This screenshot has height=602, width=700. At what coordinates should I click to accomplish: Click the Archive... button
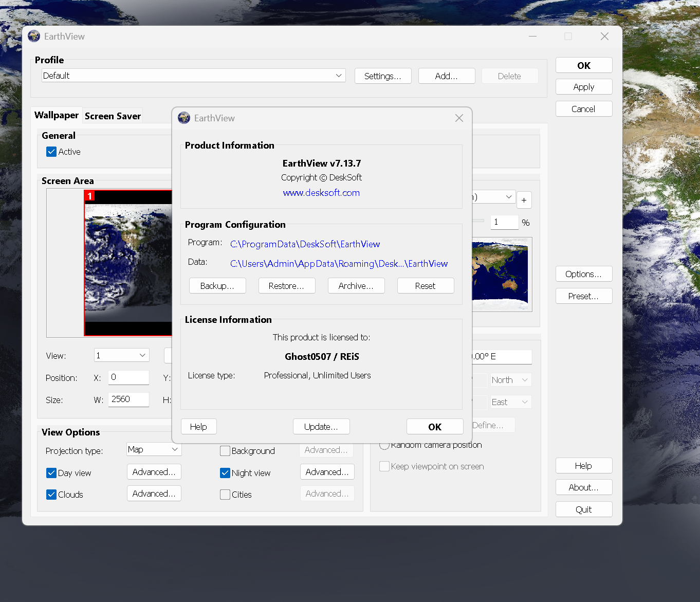click(x=356, y=286)
